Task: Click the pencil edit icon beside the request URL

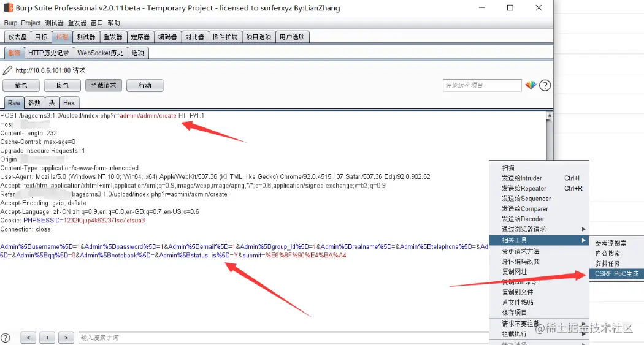Action: click(x=7, y=70)
